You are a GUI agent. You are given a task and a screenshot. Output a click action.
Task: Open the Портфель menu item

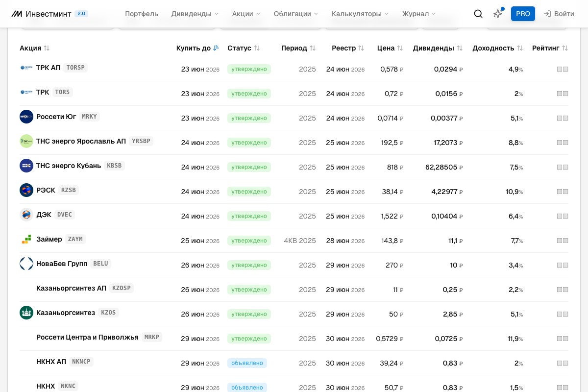point(142,14)
